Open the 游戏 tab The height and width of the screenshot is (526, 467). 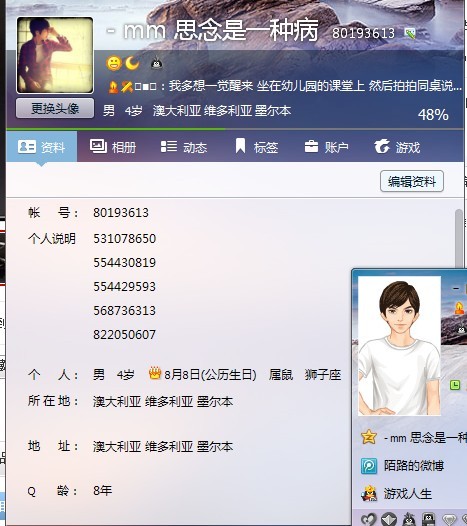pos(397,147)
